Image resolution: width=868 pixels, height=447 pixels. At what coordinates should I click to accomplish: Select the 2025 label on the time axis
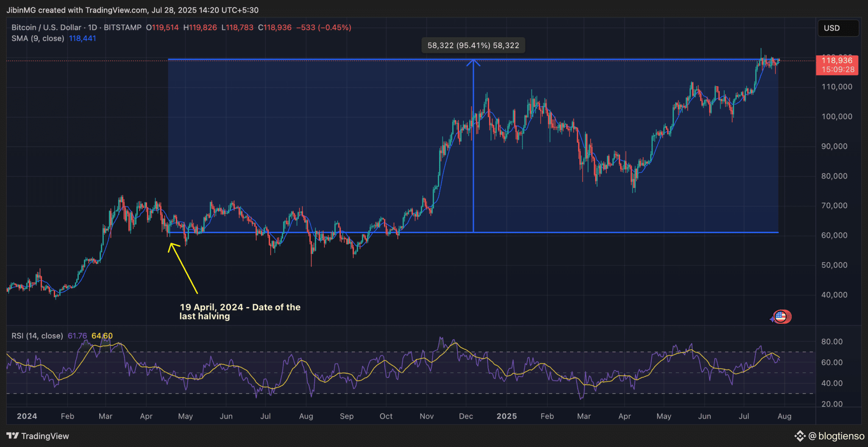[x=507, y=416]
